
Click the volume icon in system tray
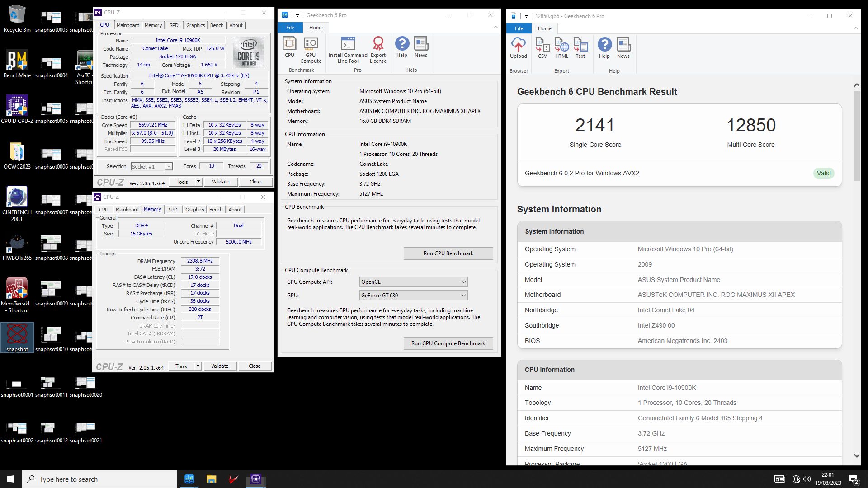[807, 479]
